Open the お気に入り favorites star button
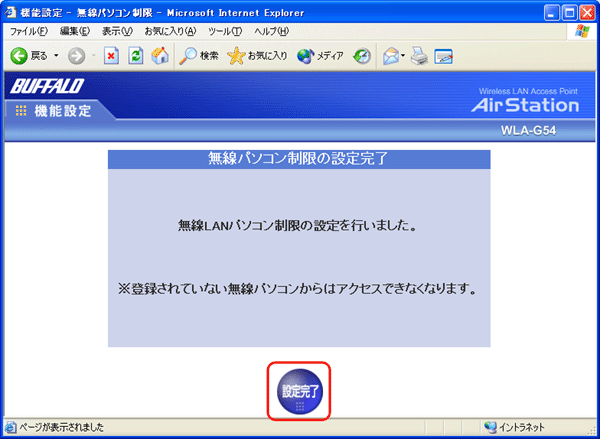Image resolution: width=600 pixels, height=439 pixels. tap(258, 56)
